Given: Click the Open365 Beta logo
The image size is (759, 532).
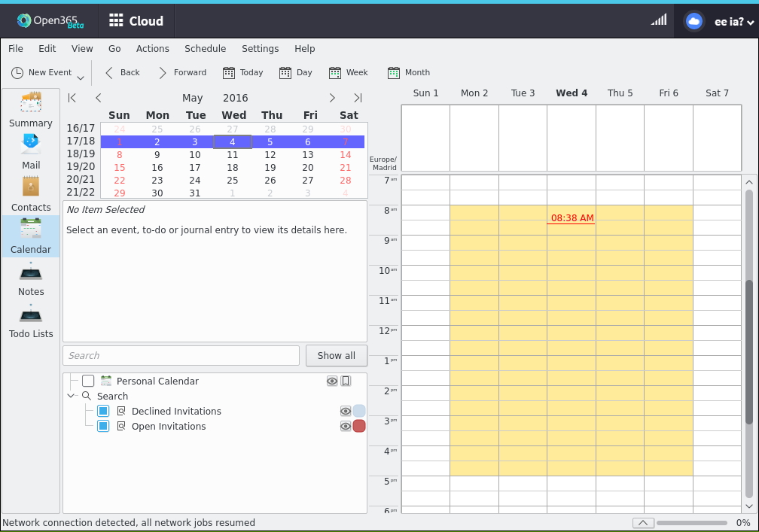Looking at the screenshot, I should click(x=50, y=21).
